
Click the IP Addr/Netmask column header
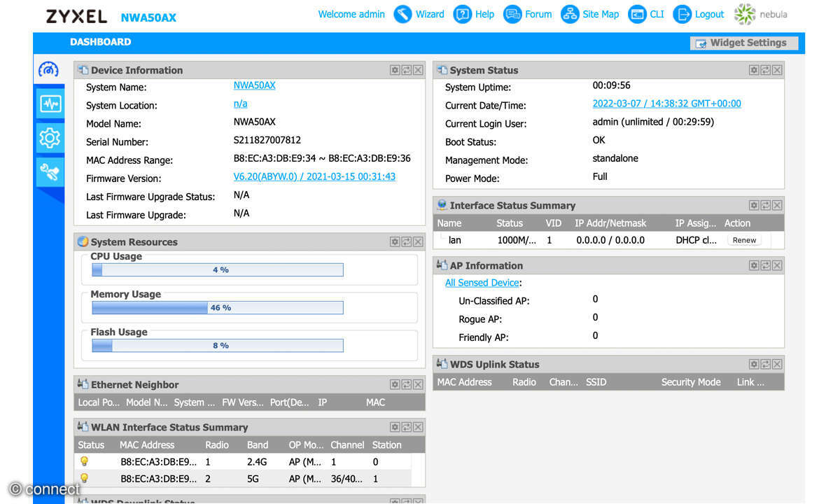(x=610, y=223)
